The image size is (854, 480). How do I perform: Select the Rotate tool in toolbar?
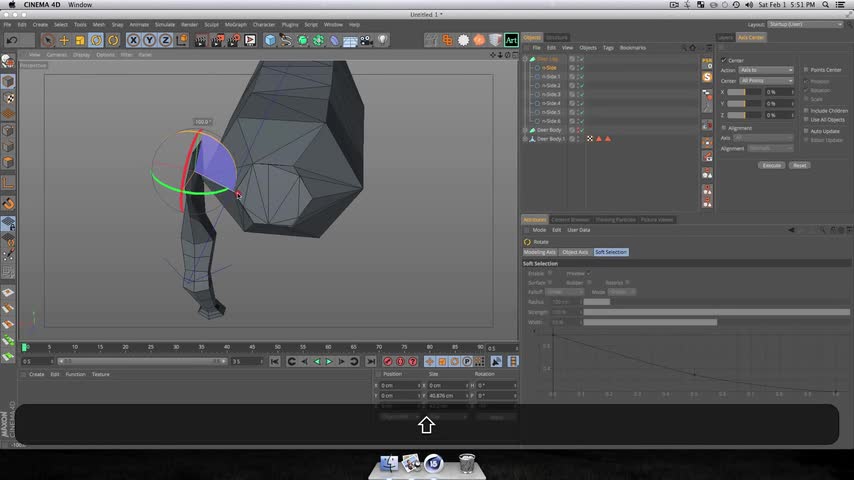click(96, 40)
